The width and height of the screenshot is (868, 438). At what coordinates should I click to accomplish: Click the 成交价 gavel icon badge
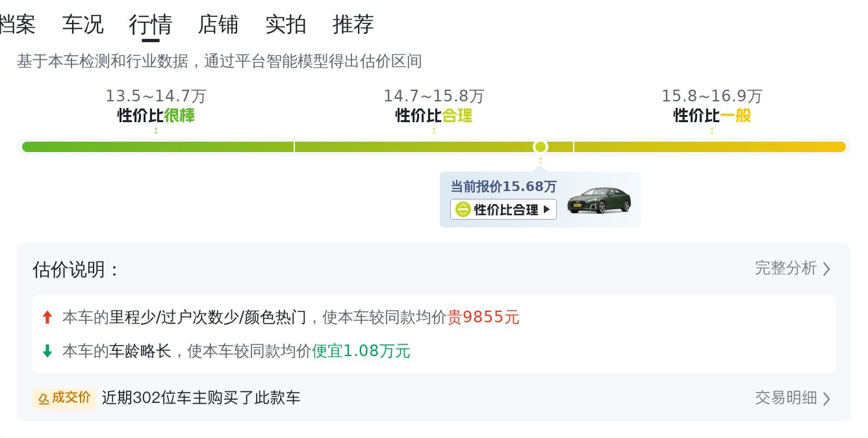click(x=64, y=398)
